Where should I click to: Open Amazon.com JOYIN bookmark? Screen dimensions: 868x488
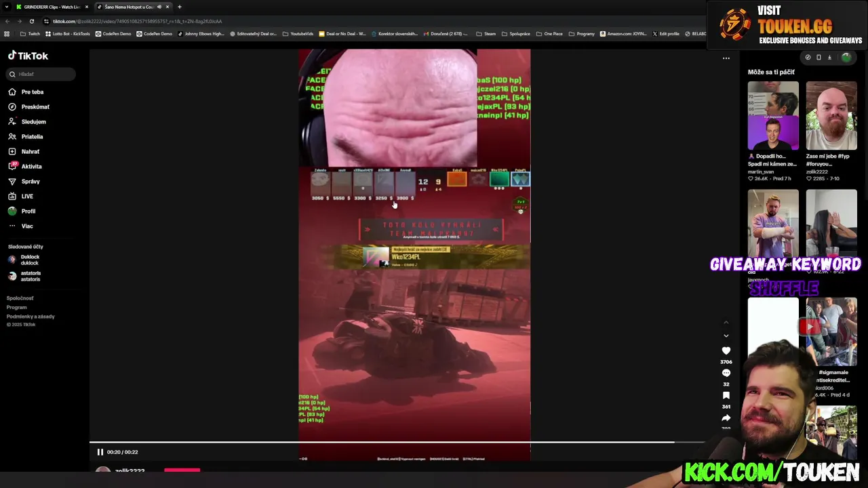[x=623, y=34]
